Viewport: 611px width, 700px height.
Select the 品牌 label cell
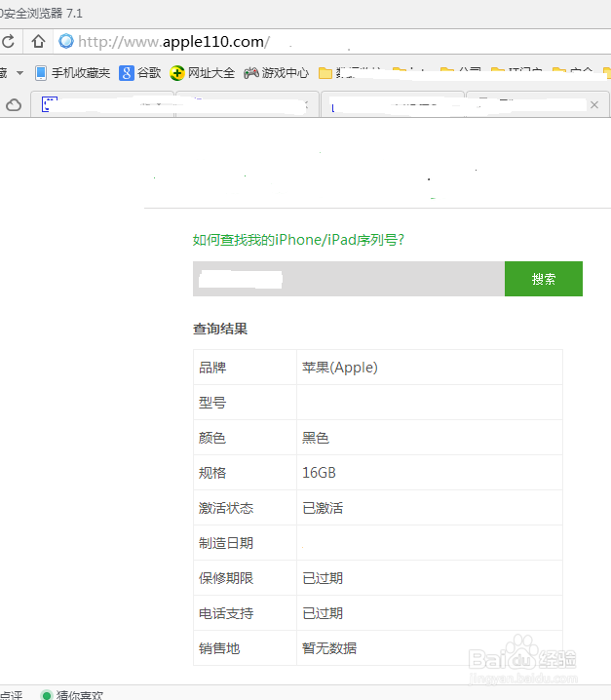(x=245, y=368)
